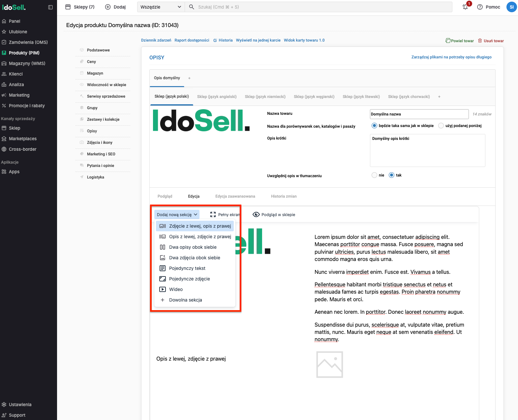Click the Pełny ekran fullscreen icon

pyautogui.click(x=213, y=214)
